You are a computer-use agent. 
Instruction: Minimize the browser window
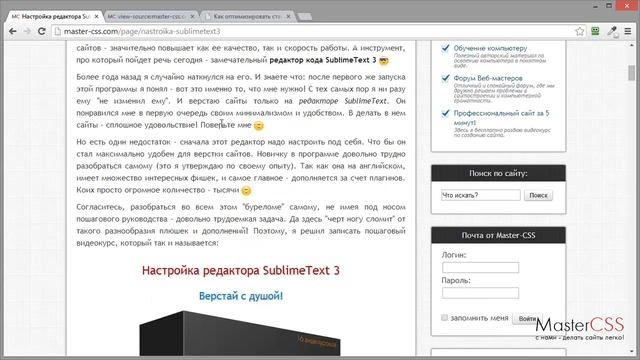[x=596, y=6]
